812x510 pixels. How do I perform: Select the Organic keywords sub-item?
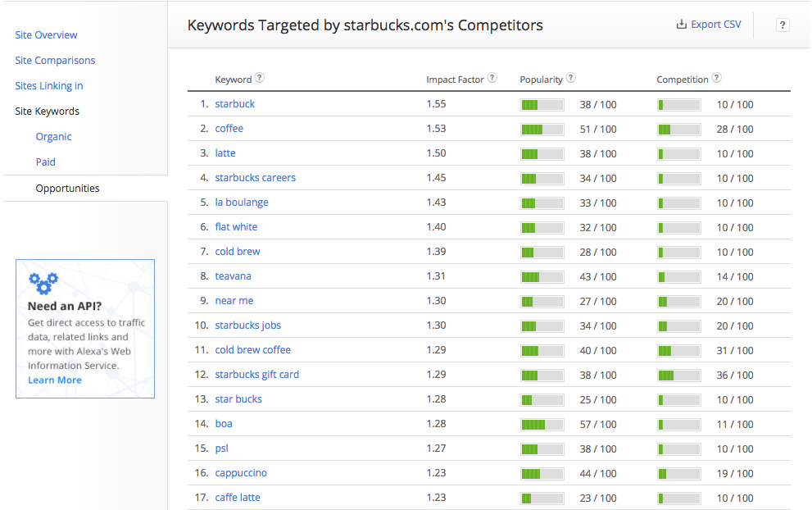[53, 136]
